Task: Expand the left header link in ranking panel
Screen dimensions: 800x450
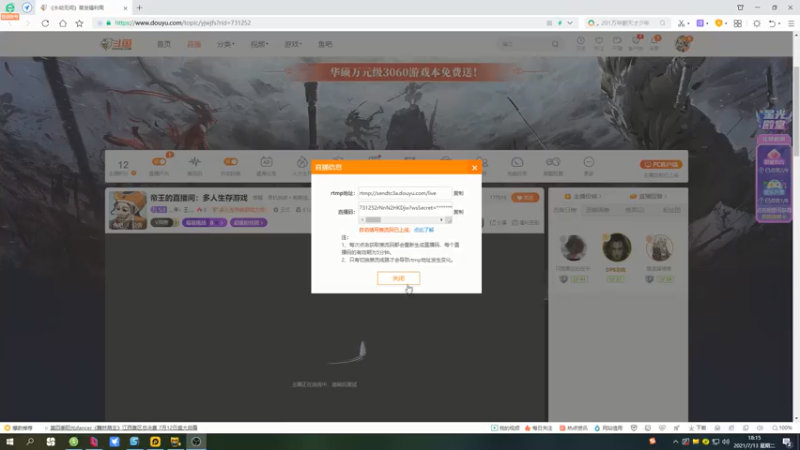Action: click(583, 196)
